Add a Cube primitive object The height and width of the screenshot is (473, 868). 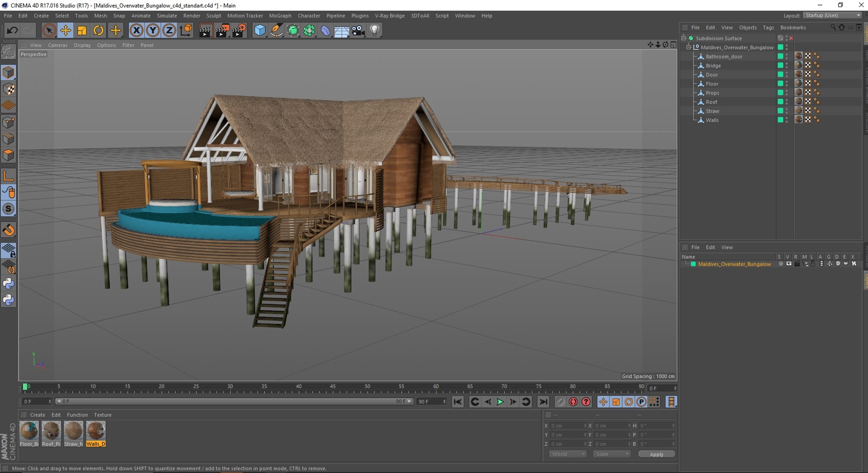[x=260, y=30]
